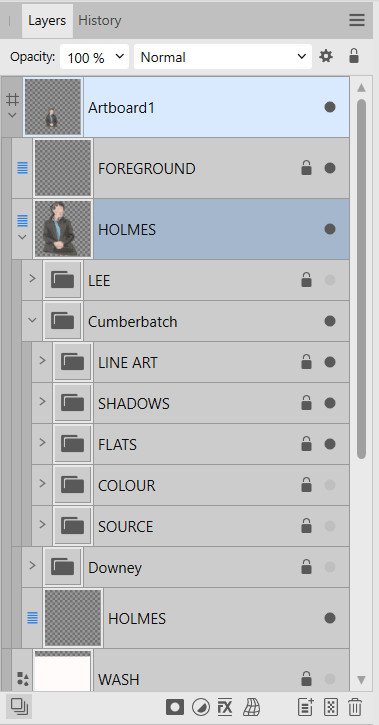Open the Layers panel hamburger menu
379x725 pixels.
[356, 20]
